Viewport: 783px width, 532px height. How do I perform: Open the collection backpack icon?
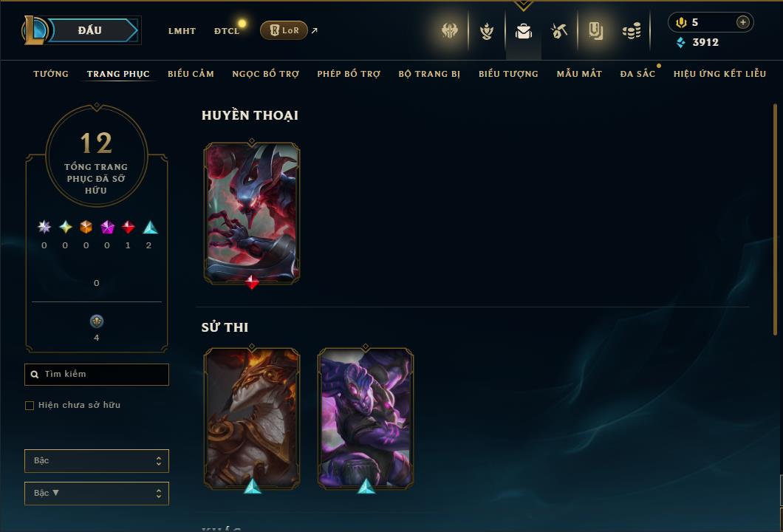[x=523, y=32]
